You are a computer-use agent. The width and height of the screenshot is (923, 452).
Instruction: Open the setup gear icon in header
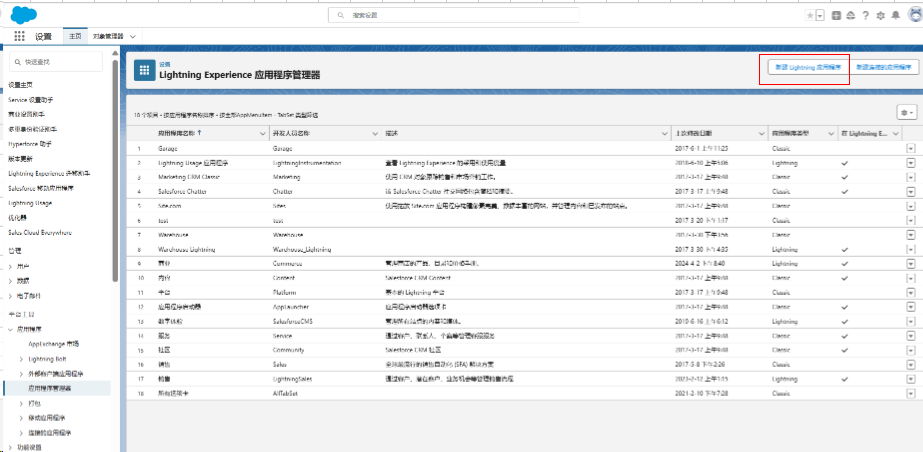(881, 15)
